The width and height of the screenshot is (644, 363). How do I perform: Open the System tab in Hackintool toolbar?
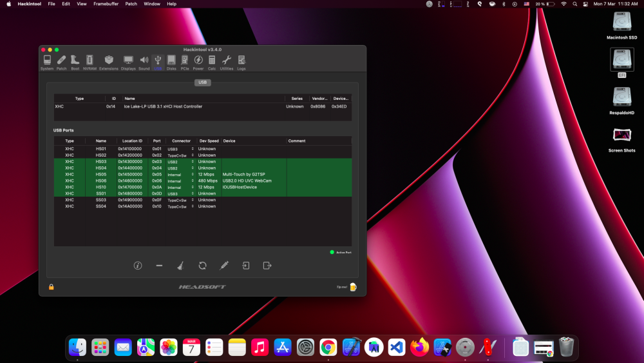pyautogui.click(x=47, y=63)
